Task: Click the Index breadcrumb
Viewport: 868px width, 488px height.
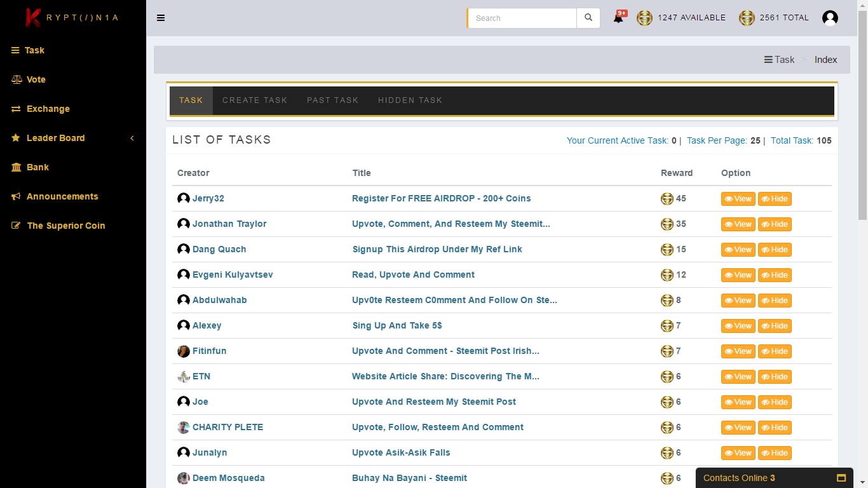Action: (x=826, y=60)
